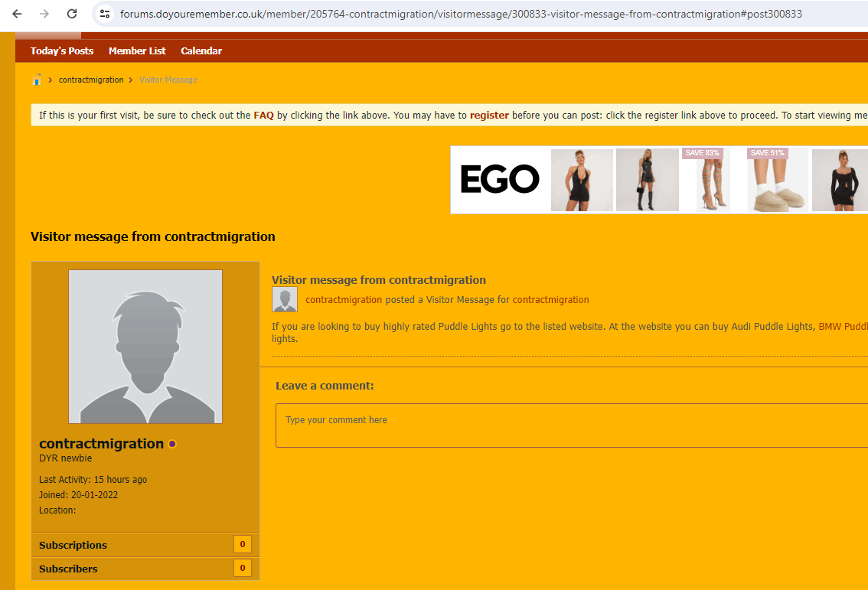Screen dimensions: 868x590
Task: Open the Calendar menu item
Action: tap(201, 51)
